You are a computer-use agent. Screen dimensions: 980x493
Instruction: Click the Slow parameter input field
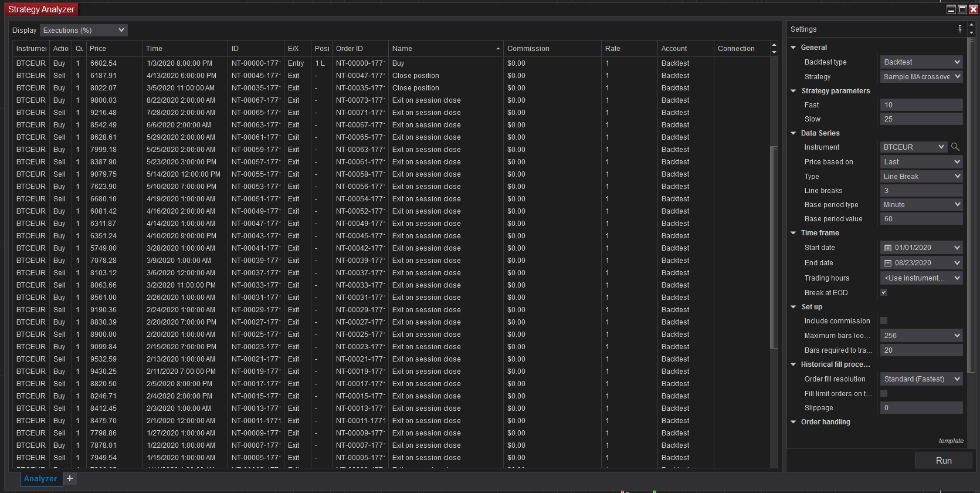pyautogui.click(x=921, y=119)
